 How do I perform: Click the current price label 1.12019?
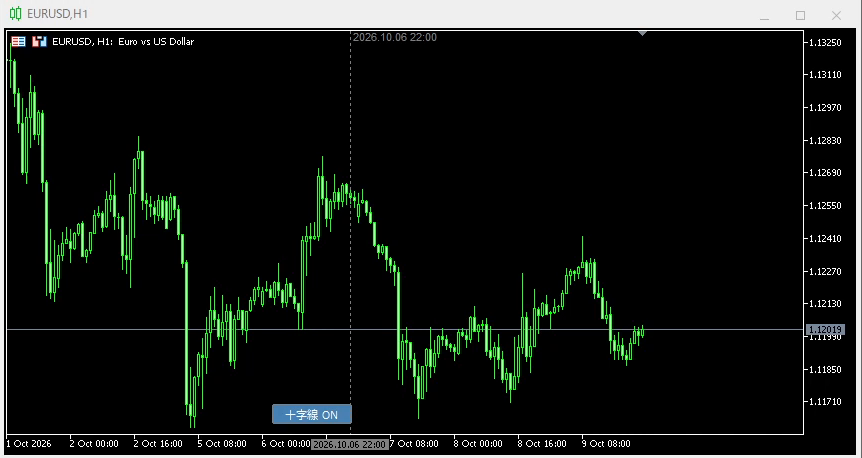pyautogui.click(x=825, y=330)
